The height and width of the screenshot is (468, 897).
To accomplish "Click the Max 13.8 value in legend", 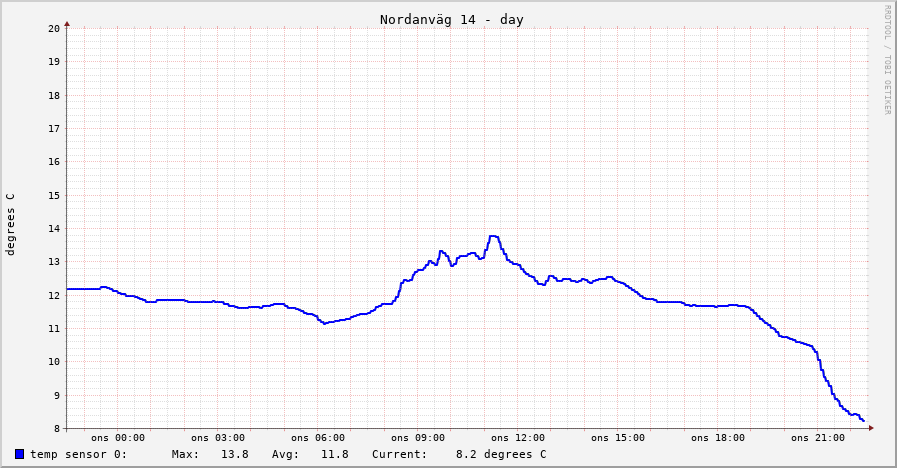I will 234,454.
